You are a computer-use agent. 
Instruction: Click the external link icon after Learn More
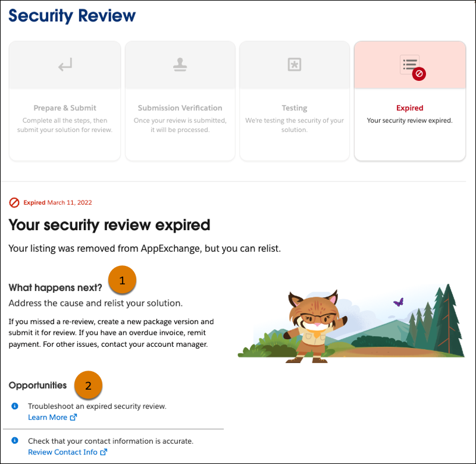pos(74,418)
